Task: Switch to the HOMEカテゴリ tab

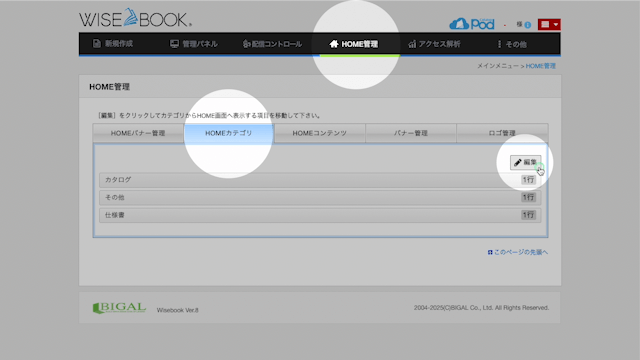Action: tap(229, 133)
